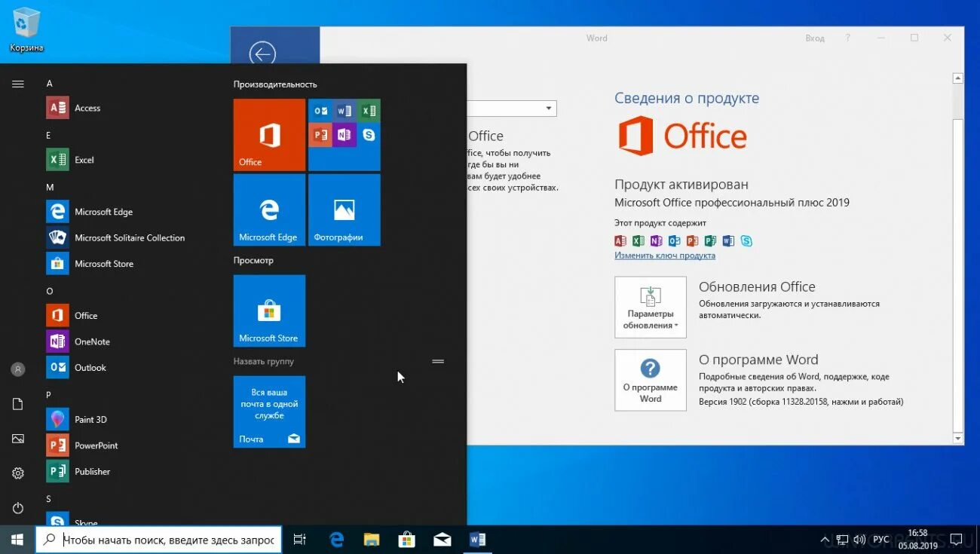The height and width of the screenshot is (554, 980).
Task: Open Microsoft Store from the taskbar
Action: coord(407,540)
